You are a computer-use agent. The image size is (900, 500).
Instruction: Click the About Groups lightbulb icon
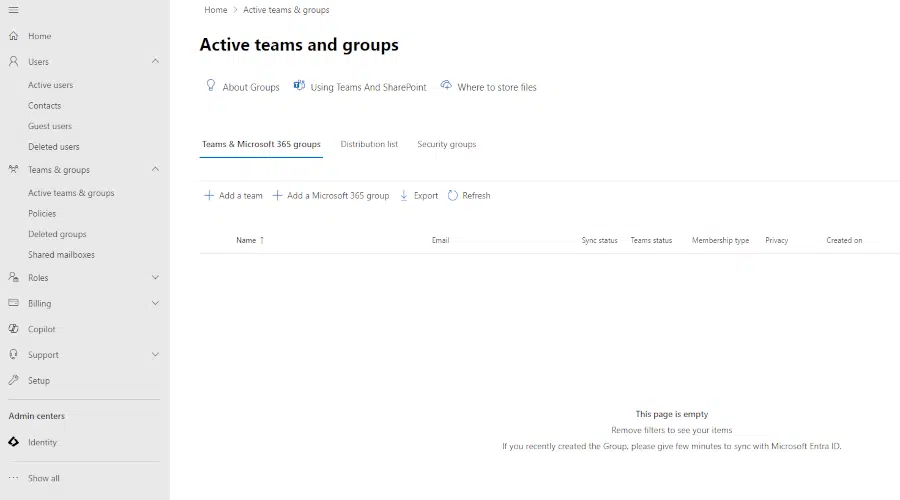tap(210, 86)
